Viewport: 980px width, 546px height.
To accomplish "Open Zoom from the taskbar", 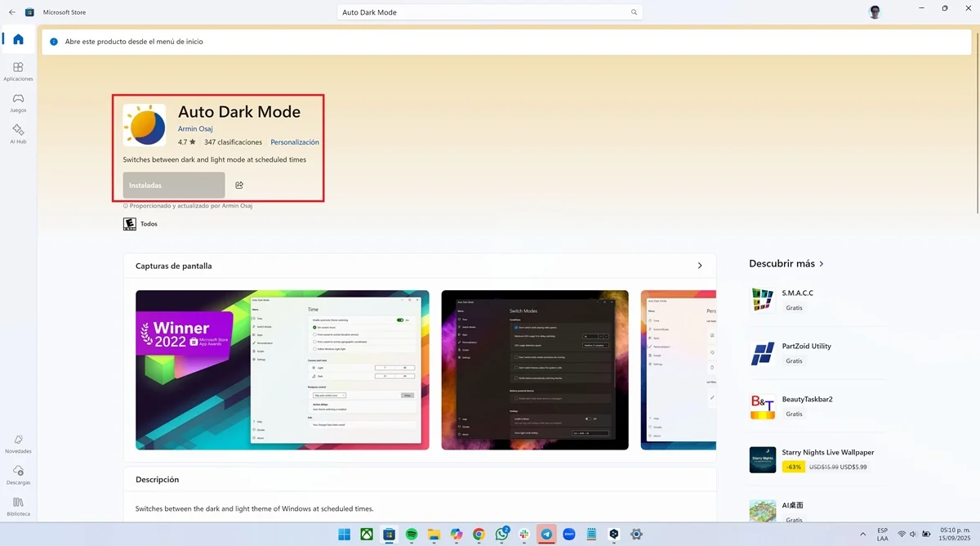I will coord(569,534).
